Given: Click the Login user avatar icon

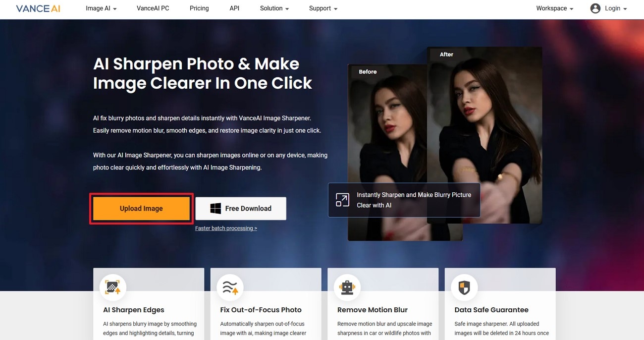Looking at the screenshot, I should click(x=595, y=8).
